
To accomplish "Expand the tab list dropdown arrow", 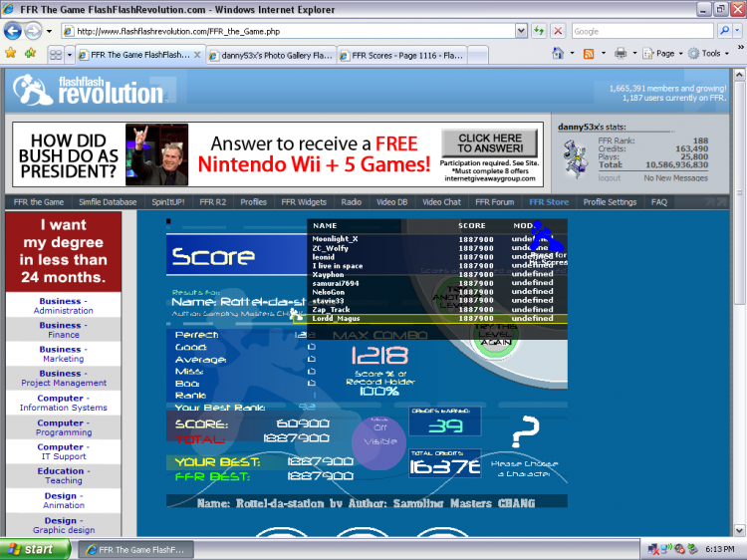I will pos(69,55).
